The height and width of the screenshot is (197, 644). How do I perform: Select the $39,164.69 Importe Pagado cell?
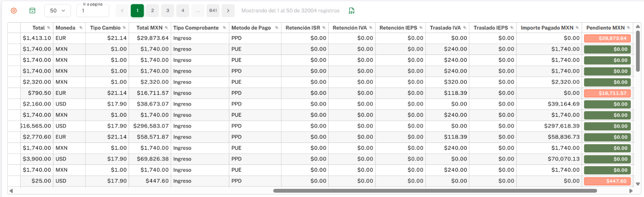(x=549, y=104)
